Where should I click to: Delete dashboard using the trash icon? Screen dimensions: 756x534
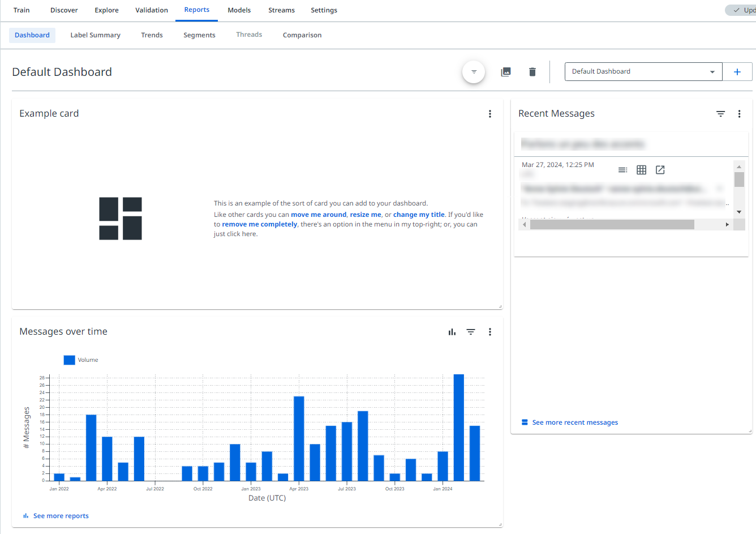pyautogui.click(x=532, y=72)
